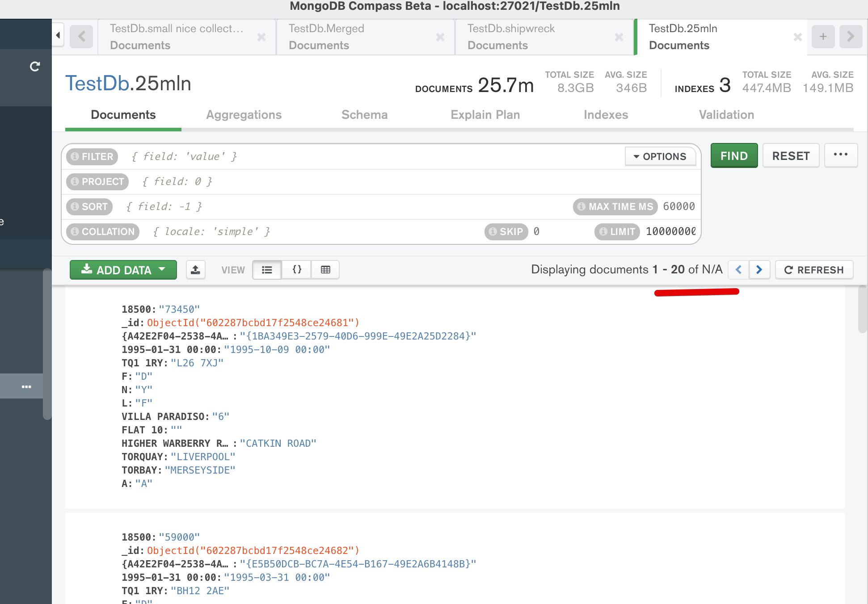The image size is (868, 604).
Task: Export the collection with the upload icon
Action: (196, 270)
